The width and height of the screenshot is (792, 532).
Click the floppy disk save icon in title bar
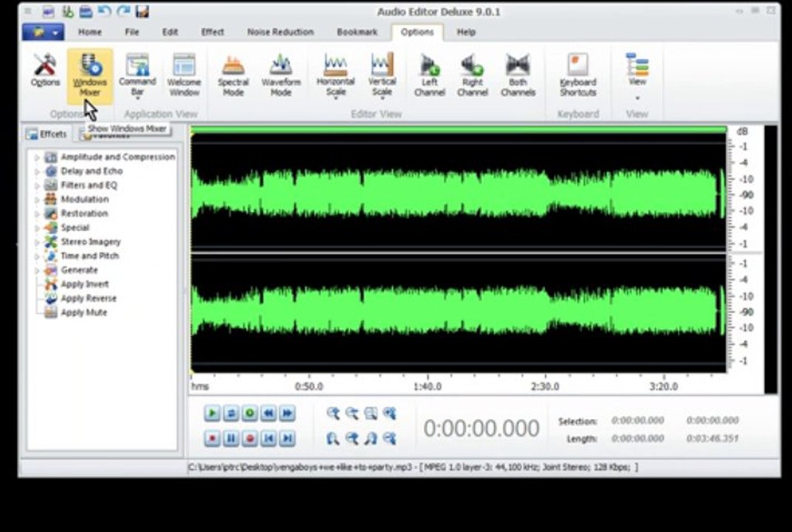143,11
